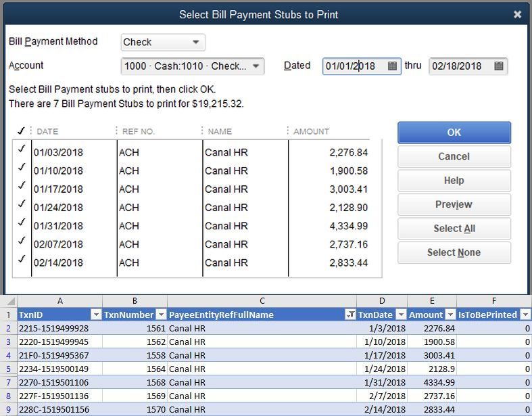Open TxnDate column filter dropdown
The width and height of the screenshot is (532, 416).
pos(401,315)
